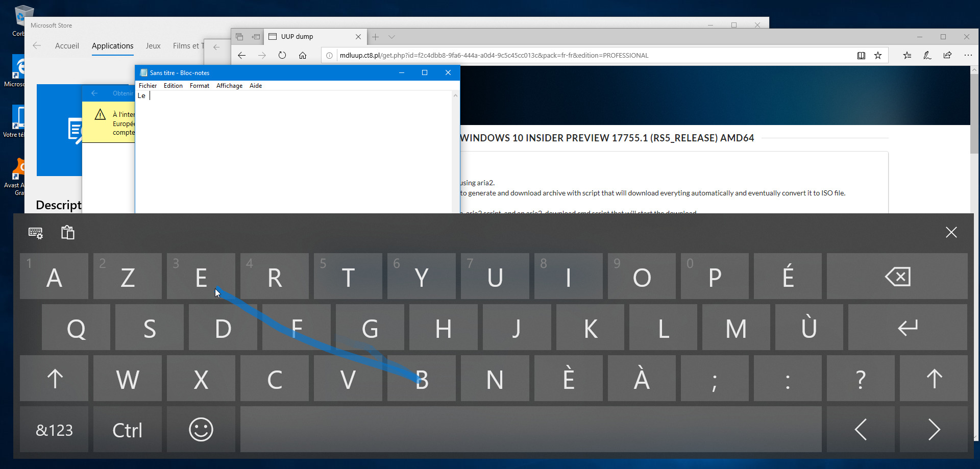980x469 pixels.
Task: Go back in Edge browser
Action: coord(241,55)
